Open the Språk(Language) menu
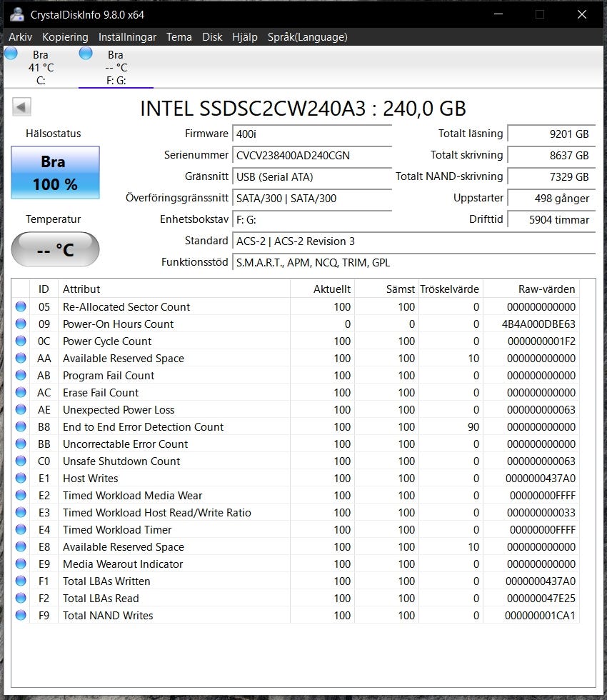Image resolution: width=607 pixels, height=700 pixels. [307, 37]
